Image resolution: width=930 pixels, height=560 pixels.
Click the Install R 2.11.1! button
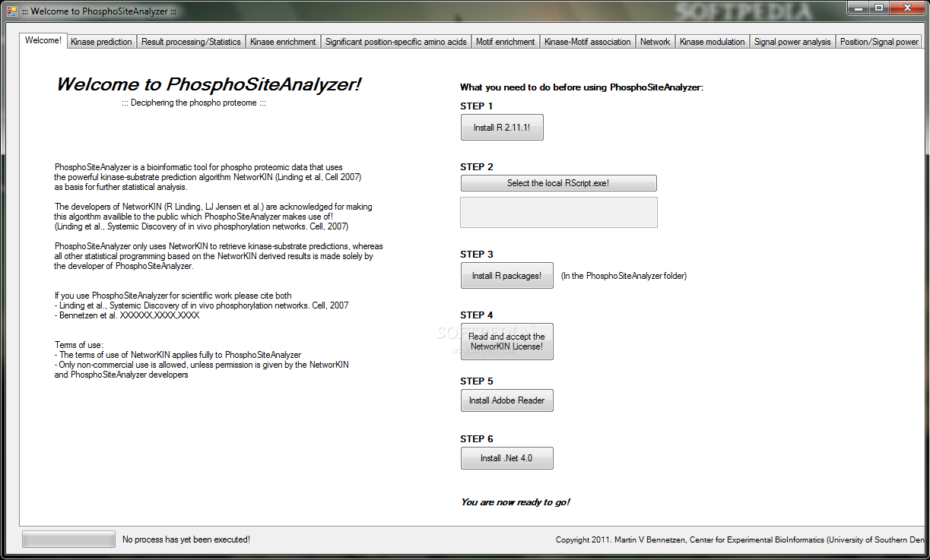tap(502, 128)
